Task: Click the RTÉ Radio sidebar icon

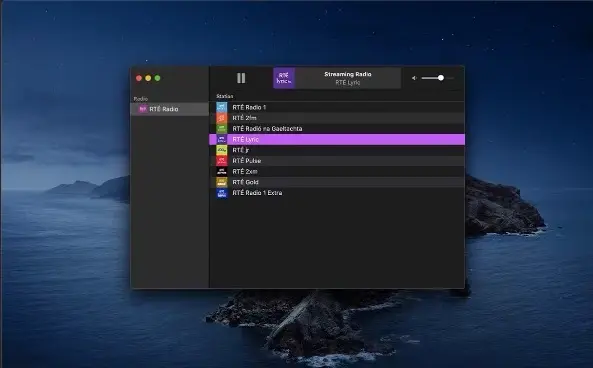Action: [x=143, y=109]
